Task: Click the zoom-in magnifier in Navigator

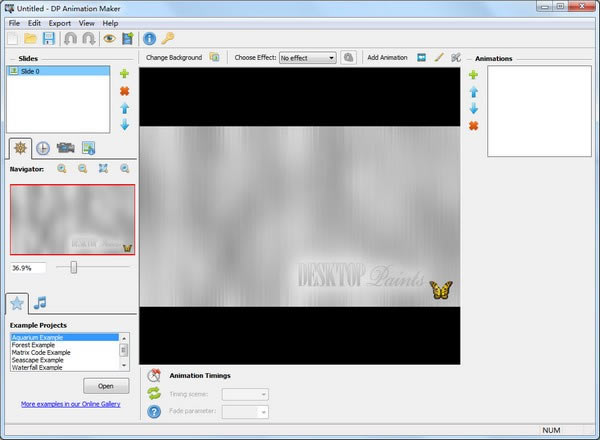Action: point(62,169)
